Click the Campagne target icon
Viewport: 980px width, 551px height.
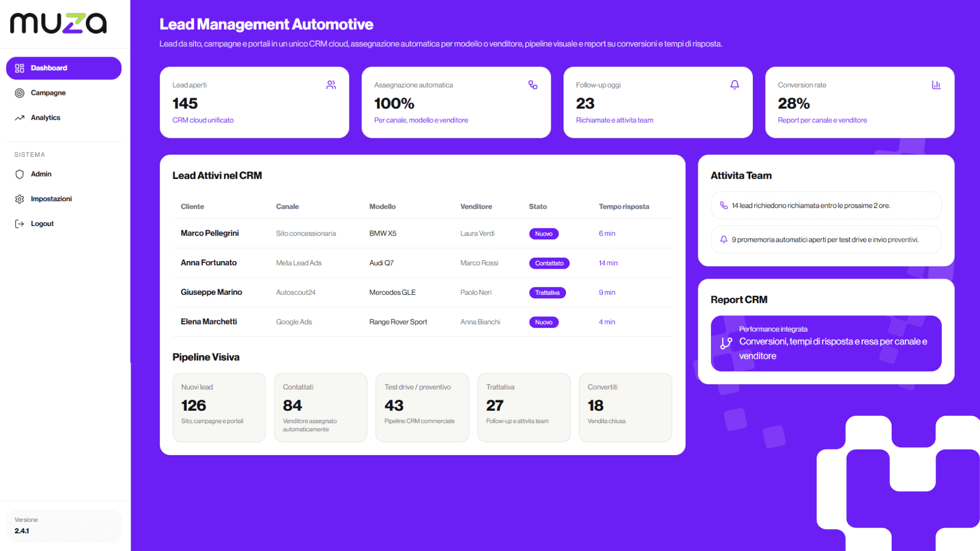coord(19,93)
